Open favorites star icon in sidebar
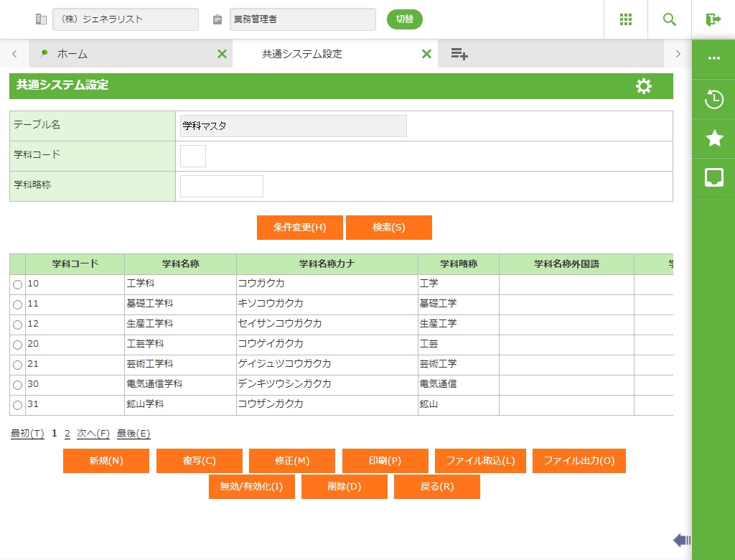Viewport: 735px width, 560px height. [713, 139]
